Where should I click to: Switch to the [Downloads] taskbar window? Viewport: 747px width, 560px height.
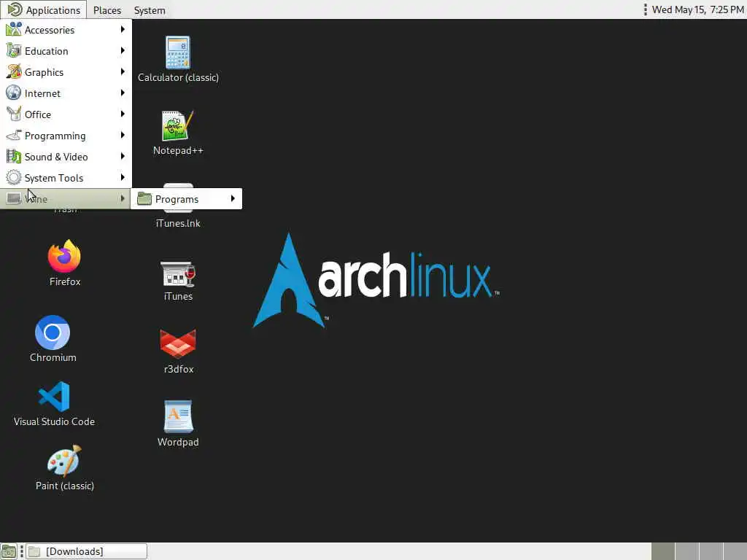tap(86, 551)
